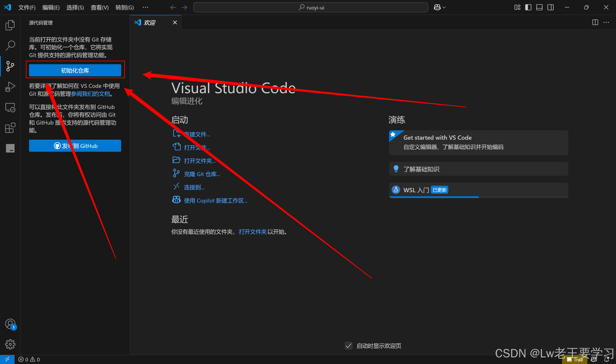Open the Accounts icon with badge

[10, 324]
